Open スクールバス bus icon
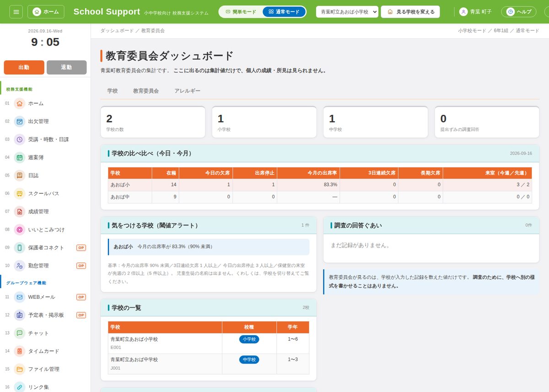The image size is (549, 392). click(19, 193)
